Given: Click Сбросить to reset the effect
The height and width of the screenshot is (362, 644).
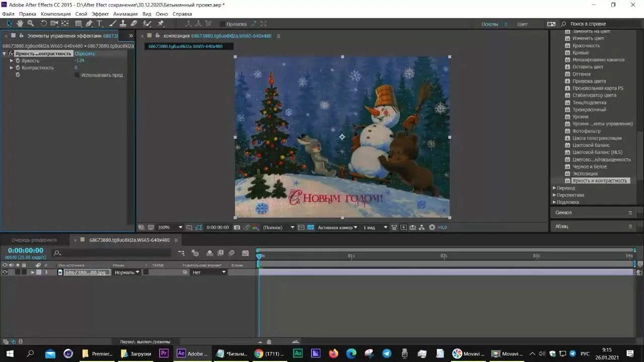Looking at the screenshot, I should click(x=85, y=53).
